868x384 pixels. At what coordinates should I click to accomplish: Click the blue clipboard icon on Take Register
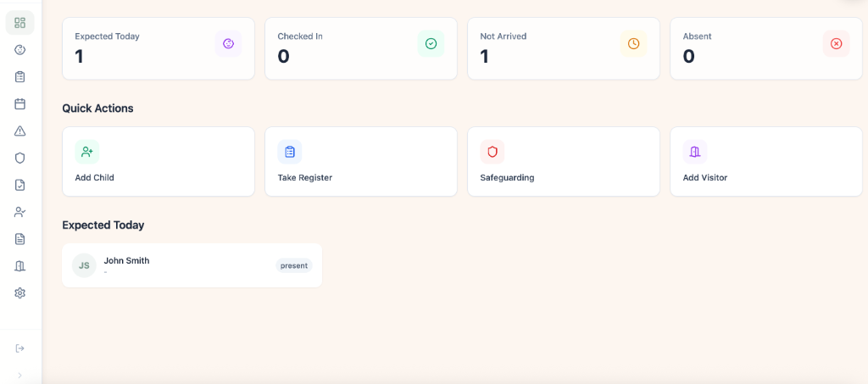pos(290,152)
